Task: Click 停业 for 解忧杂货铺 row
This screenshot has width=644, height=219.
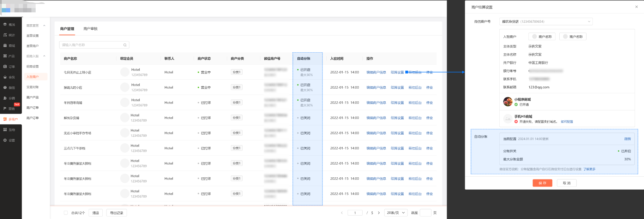Action: pos(429,118)
